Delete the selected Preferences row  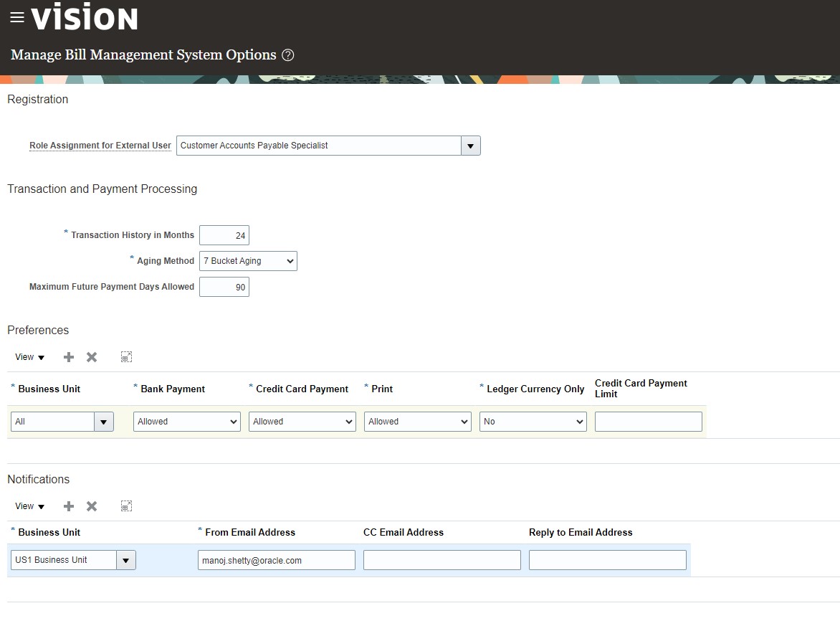click(92, 356)
